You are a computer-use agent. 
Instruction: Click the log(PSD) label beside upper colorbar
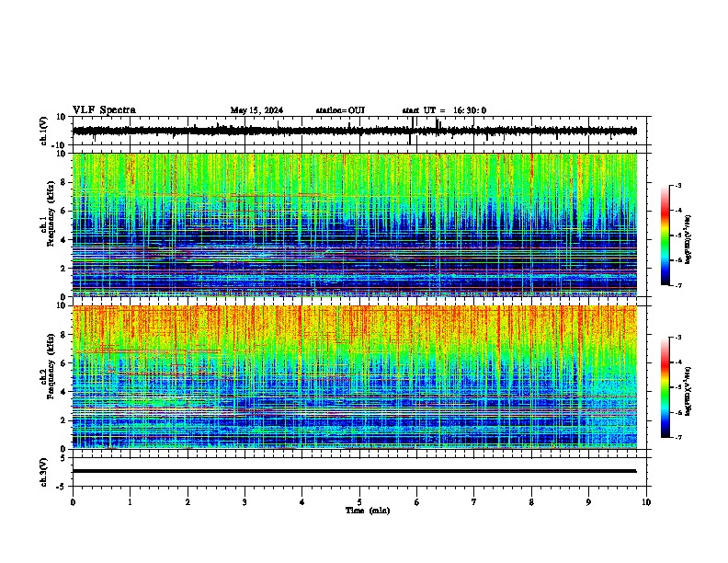click(x=688, y=240)
